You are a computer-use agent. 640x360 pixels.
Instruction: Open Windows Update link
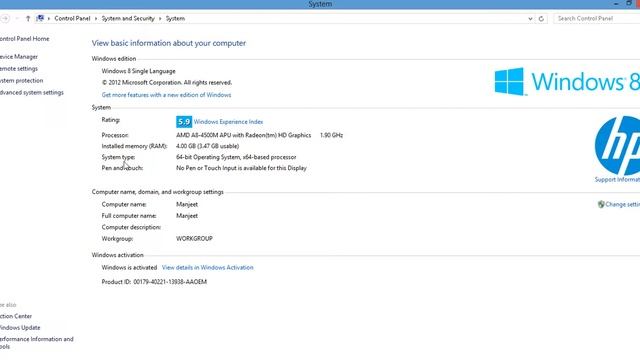point(20,328)
